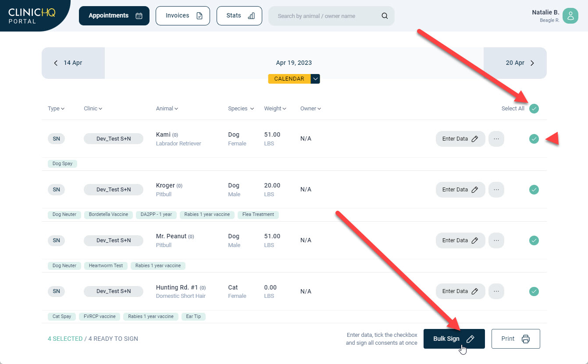Switch to the Invoices tab

(182, 16)
